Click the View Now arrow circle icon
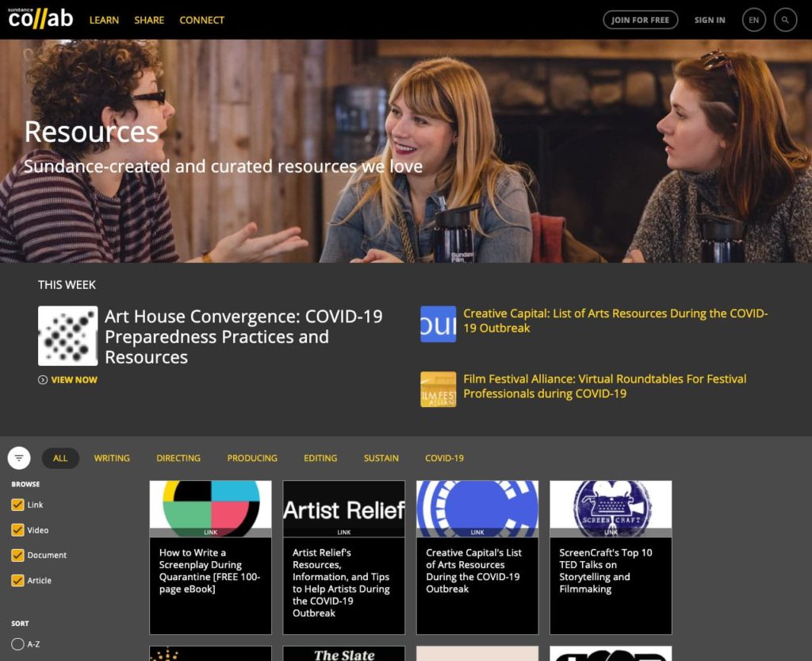The image size is (812, 661). (43, 380)
